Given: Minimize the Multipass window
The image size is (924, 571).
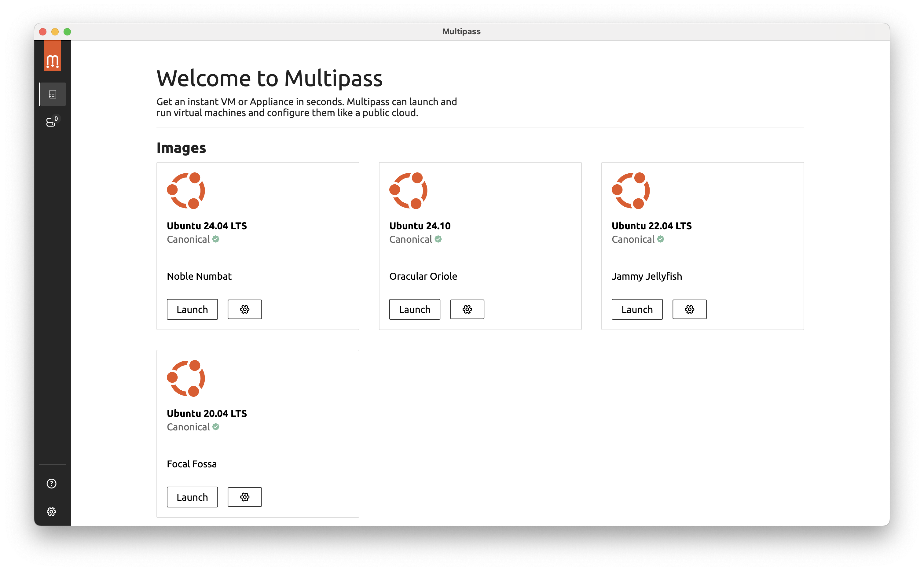Looking at the screenshot, I should (55, 32).
